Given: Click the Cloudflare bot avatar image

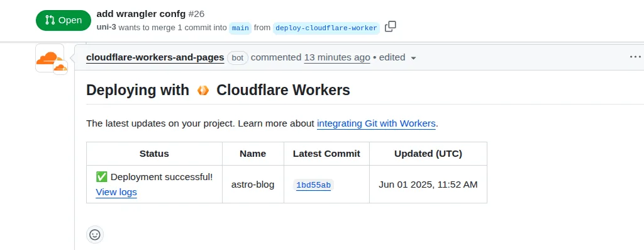Looking at the screenshot, I should click(50, 58).
